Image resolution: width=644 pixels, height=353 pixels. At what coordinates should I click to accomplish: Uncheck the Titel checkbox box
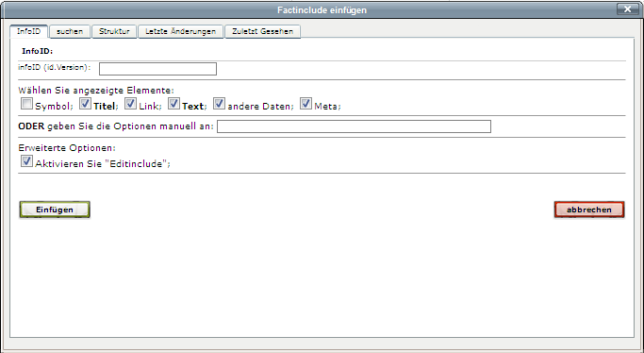[x=85, y=104]
